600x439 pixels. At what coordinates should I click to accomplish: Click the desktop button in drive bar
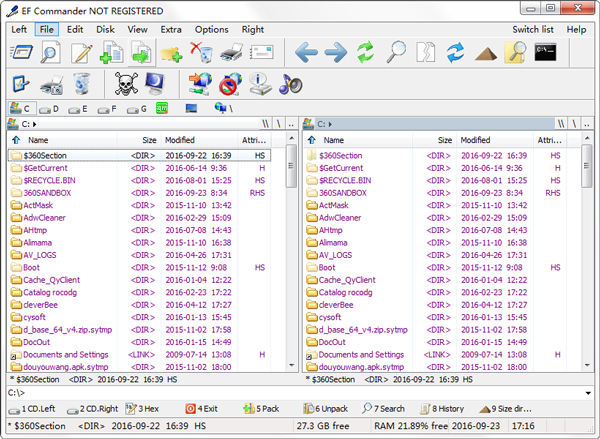pos(191,109)
